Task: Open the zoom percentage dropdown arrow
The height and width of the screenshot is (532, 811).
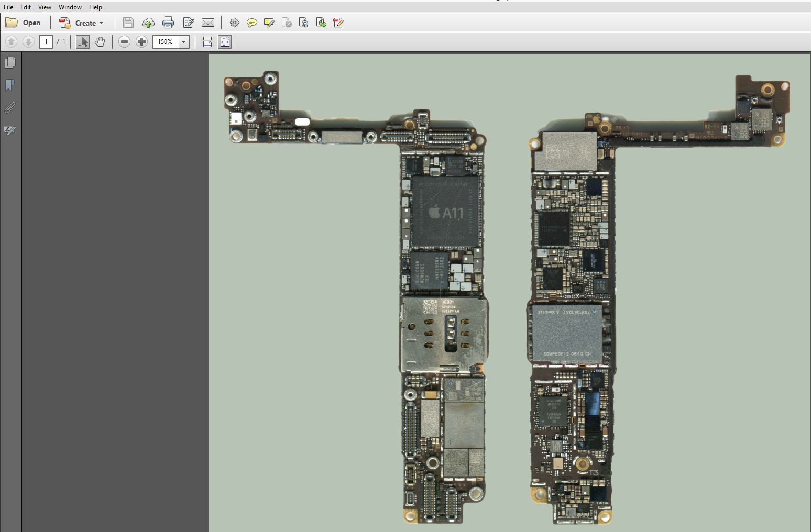Action: pyautogui.click(x=184, y=42)
